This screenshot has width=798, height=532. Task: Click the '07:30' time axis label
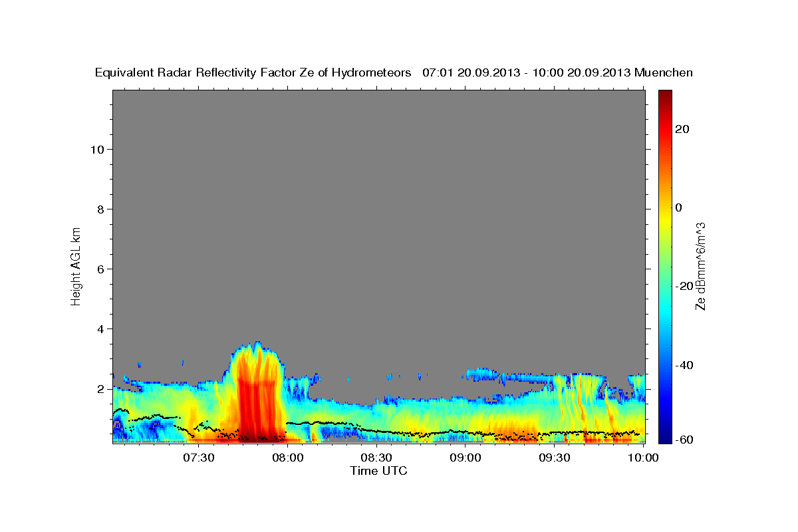[x=198, y=457]
